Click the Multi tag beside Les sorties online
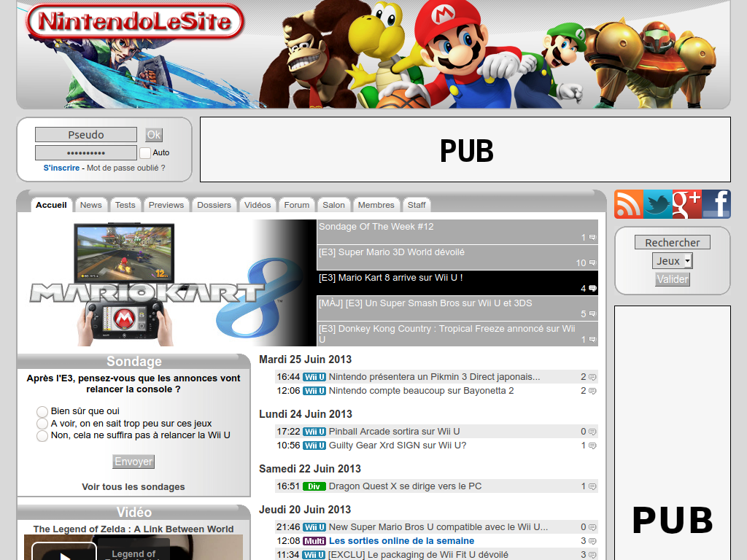 click(x=314, y=542)
